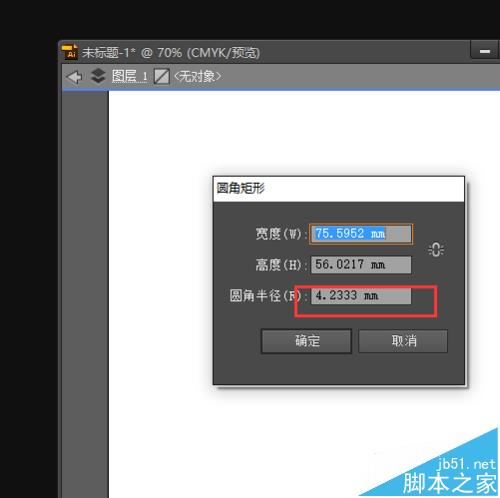Image resolution: width=500 pixels, height=498 pixels.
Task: Click the 宽度 width input field
Action: pos(361,234)
